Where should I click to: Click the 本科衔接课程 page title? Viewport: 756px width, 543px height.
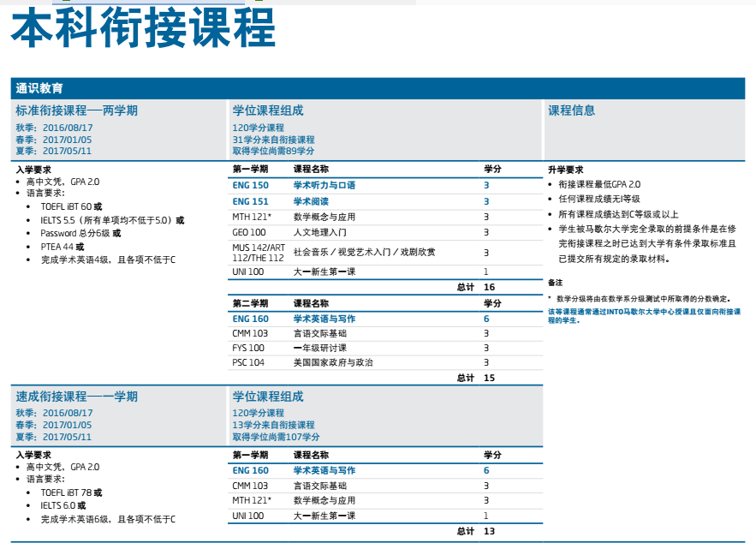[x=143, y=28]
